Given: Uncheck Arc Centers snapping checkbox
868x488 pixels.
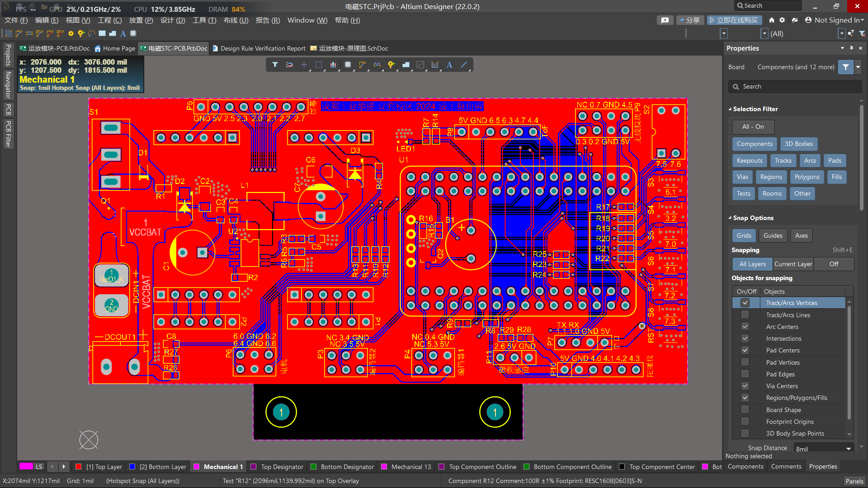Looking at the screenshot, I should (x=745, y=327).
